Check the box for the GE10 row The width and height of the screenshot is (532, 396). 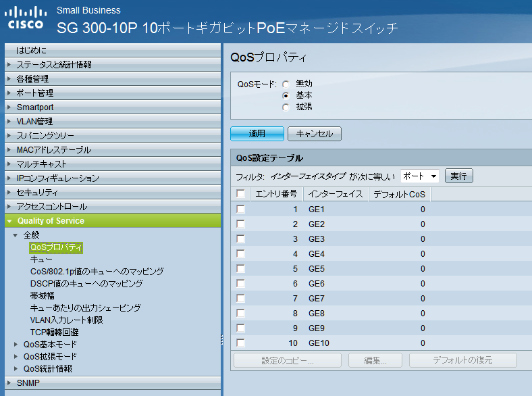coord(240,343)
